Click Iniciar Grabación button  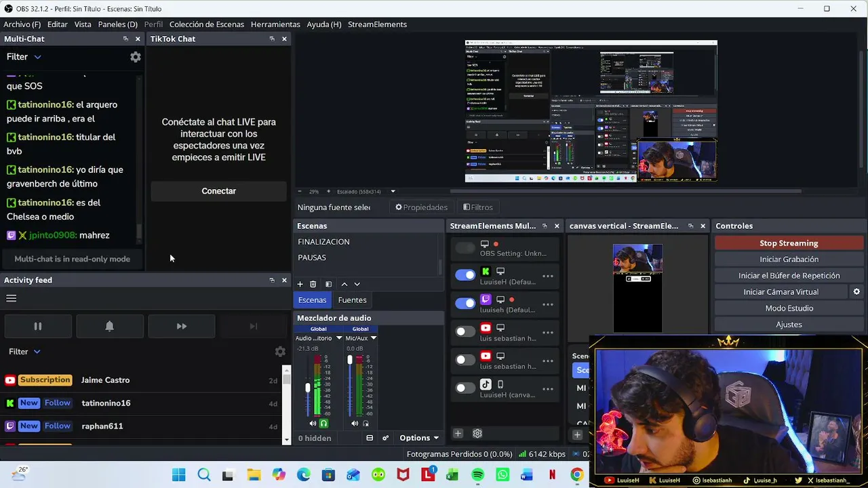click(789, 260)
